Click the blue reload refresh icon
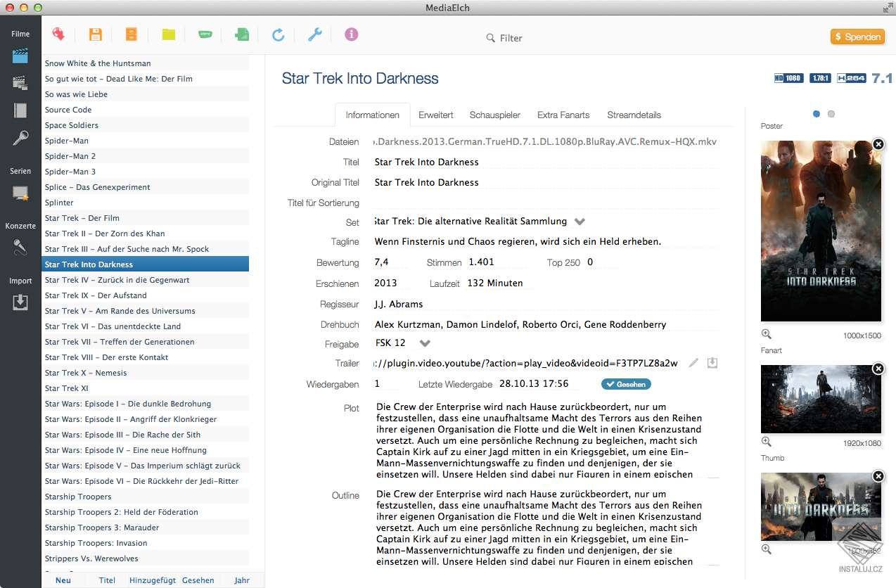The height and width of the screenshot is (588, 896). pyautogui.click(x=279, y=34)
